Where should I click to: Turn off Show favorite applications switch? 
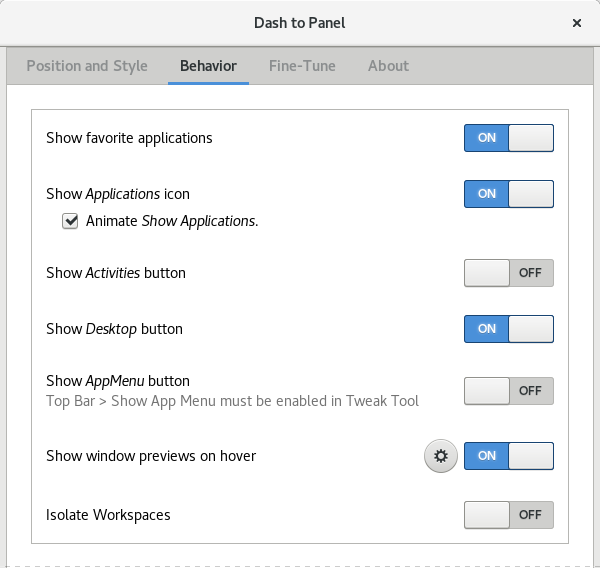coord(508,138)
